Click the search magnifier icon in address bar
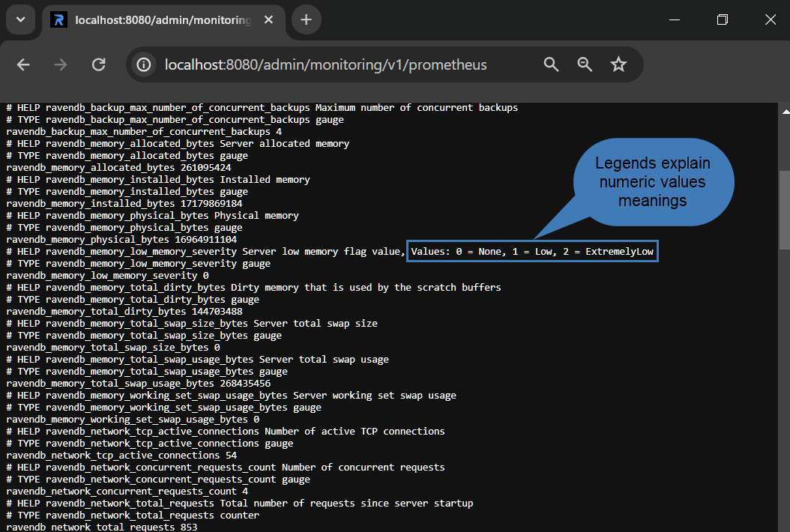Screen dimensions: 790x532 click(551, 64)
